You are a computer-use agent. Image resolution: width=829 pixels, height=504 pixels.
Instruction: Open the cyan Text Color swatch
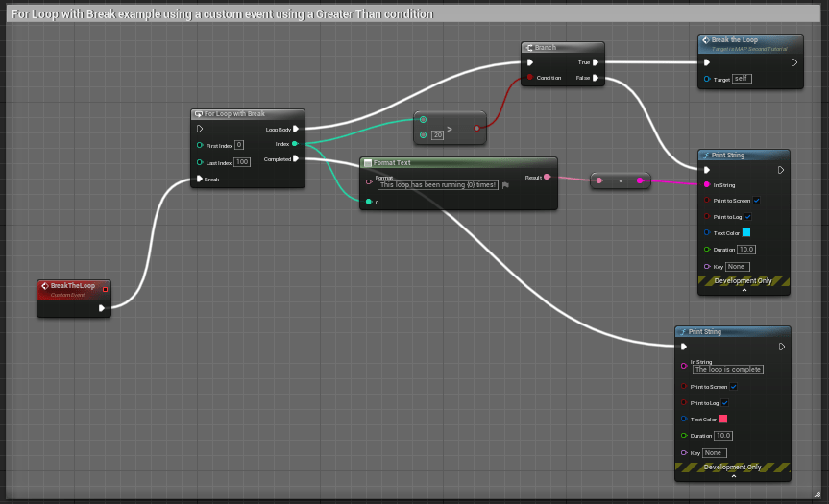pos(745,232)
